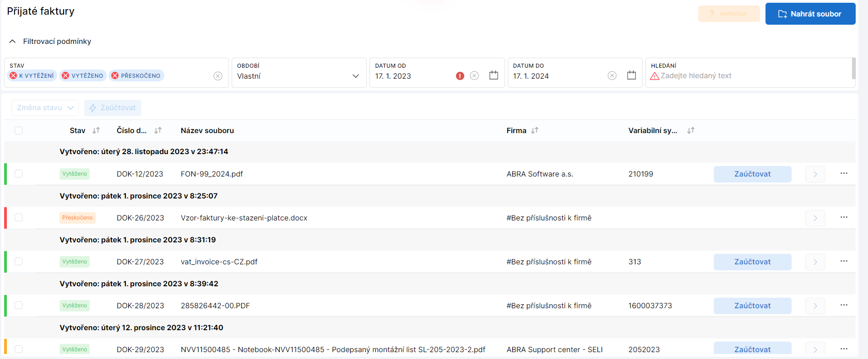Clear all Stav filter selections
The width and height of the screenshot is (868, 359).
(218, 76)
